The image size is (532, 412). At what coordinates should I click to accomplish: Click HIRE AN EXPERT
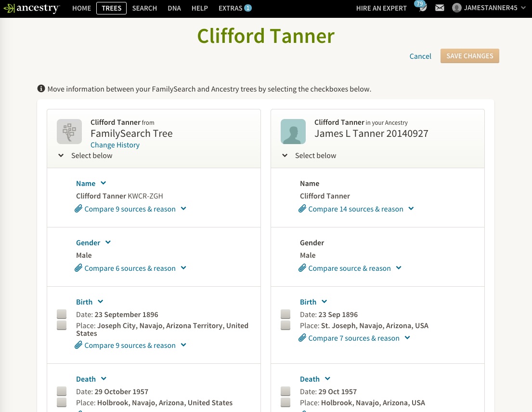click(381, 8)
